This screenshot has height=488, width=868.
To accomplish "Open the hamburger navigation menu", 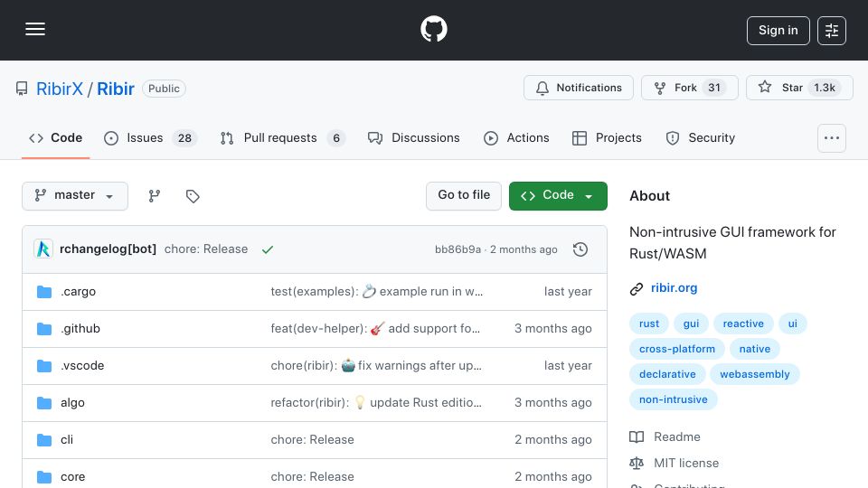I will click(35, 29).
